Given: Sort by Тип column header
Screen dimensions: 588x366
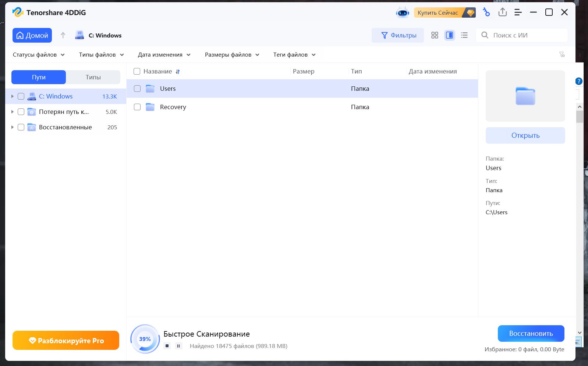Looking at the screenshot, I should point(356,71).
